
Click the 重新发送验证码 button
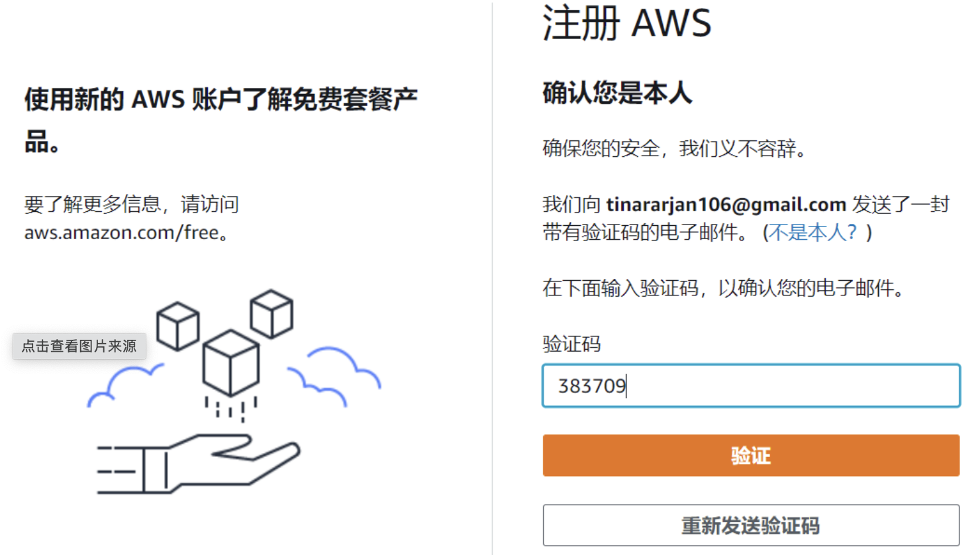click(x=751, y=525)
